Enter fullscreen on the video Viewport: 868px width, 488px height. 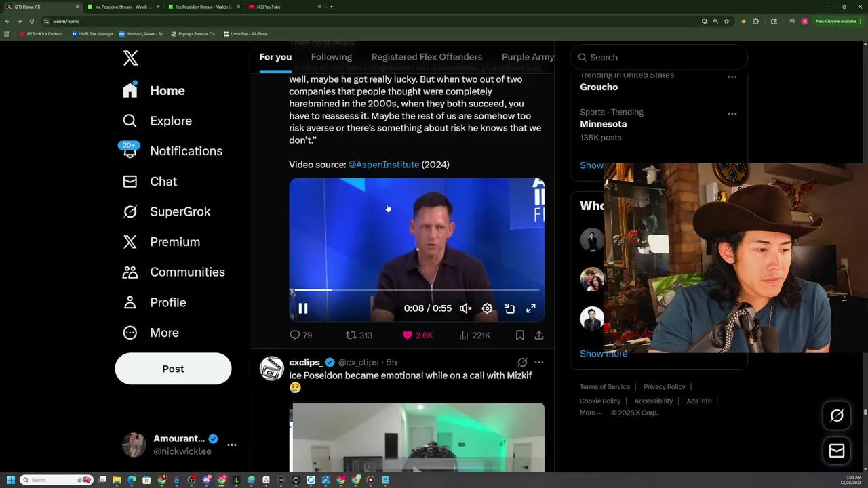tap(531, 308)
